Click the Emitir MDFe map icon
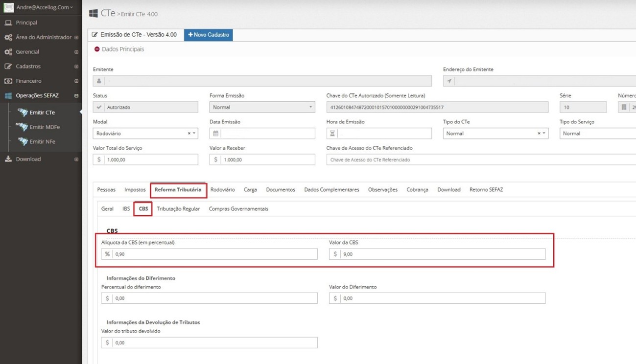This screenshot has width=636, height=364. 22,127
